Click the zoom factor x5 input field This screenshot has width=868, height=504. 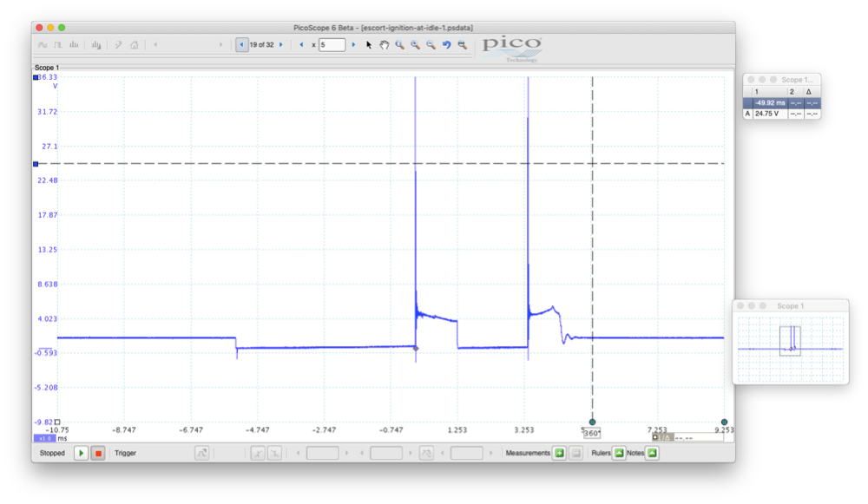332,44
